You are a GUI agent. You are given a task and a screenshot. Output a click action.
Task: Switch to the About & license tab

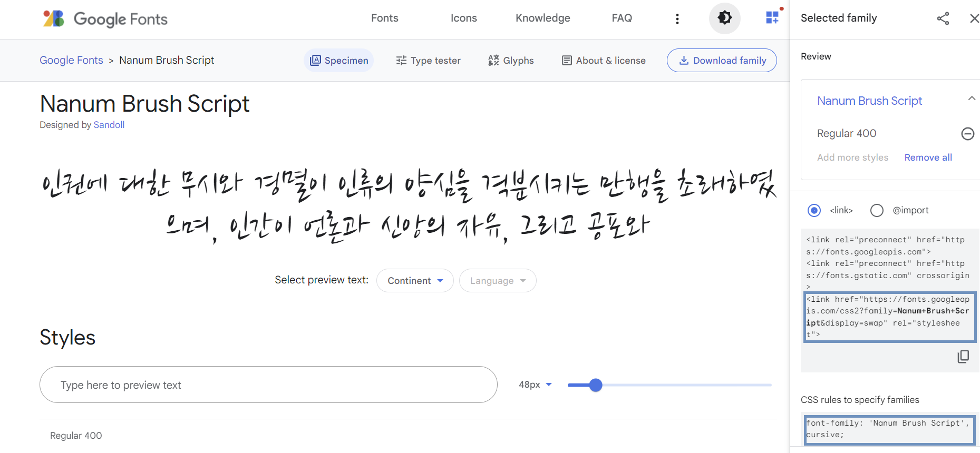tap(604, 61)
